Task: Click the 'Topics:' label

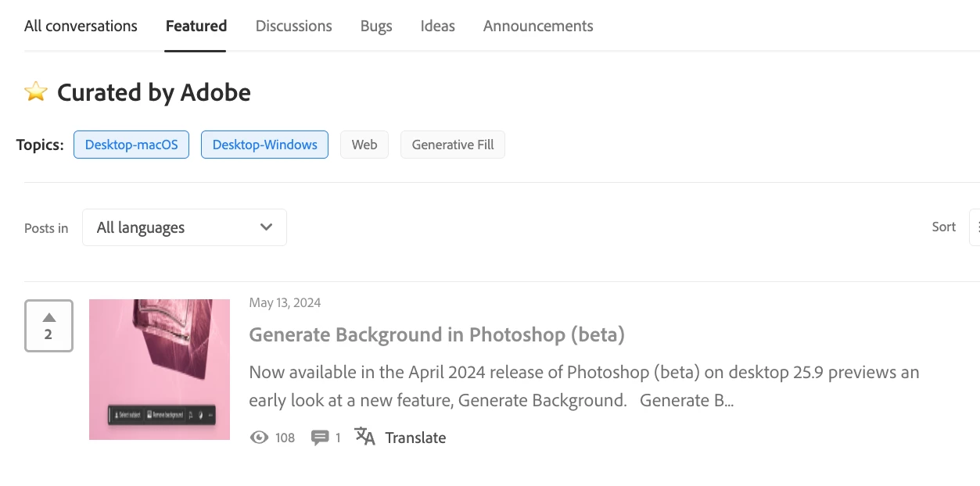Action: pyautogui.click(x=40, y=145)
